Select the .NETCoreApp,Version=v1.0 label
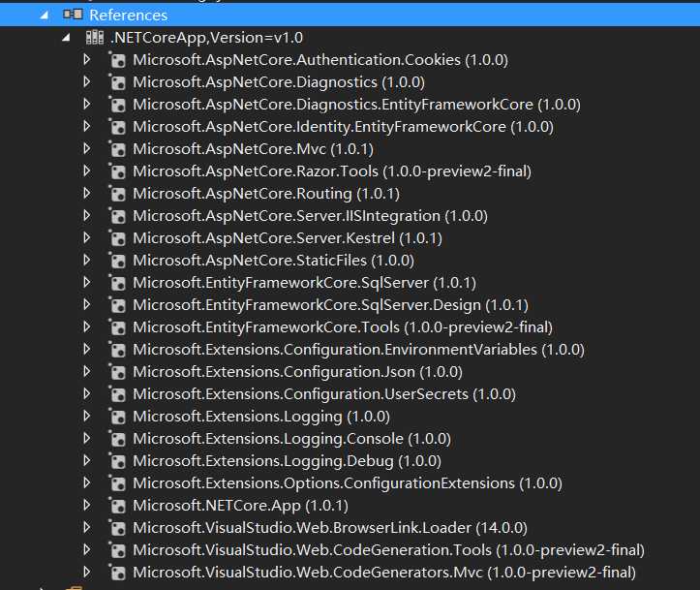The width and height of the screenshot is (700, 590). (x=206, y=38)
